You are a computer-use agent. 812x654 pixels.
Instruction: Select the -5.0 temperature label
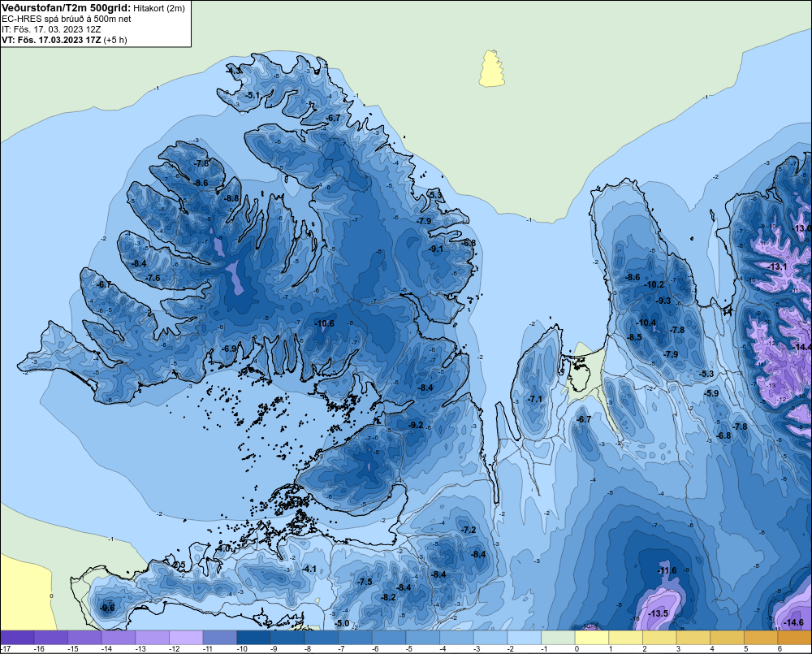pos(343,623)
